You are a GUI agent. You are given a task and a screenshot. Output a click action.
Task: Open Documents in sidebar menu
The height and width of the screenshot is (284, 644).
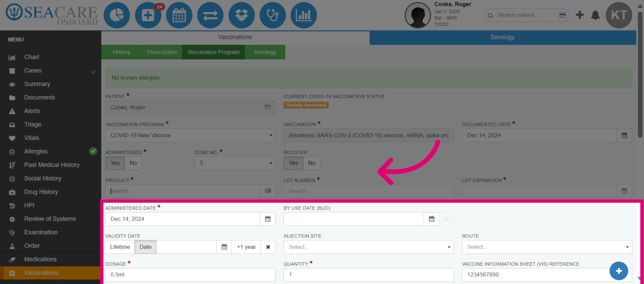(50, 97)
